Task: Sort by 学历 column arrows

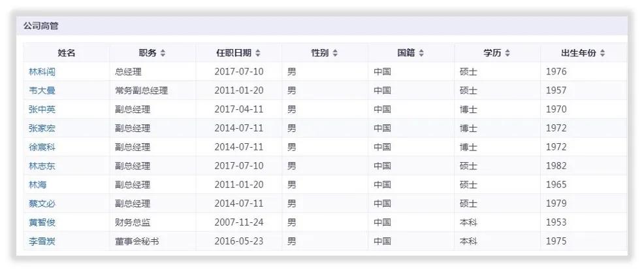Action: click(507, 53)
